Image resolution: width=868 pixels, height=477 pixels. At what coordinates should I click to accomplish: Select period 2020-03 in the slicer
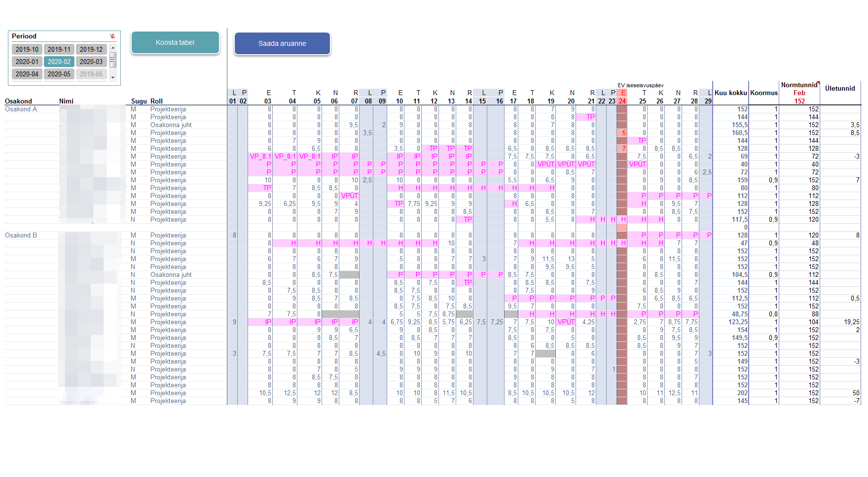91,62
